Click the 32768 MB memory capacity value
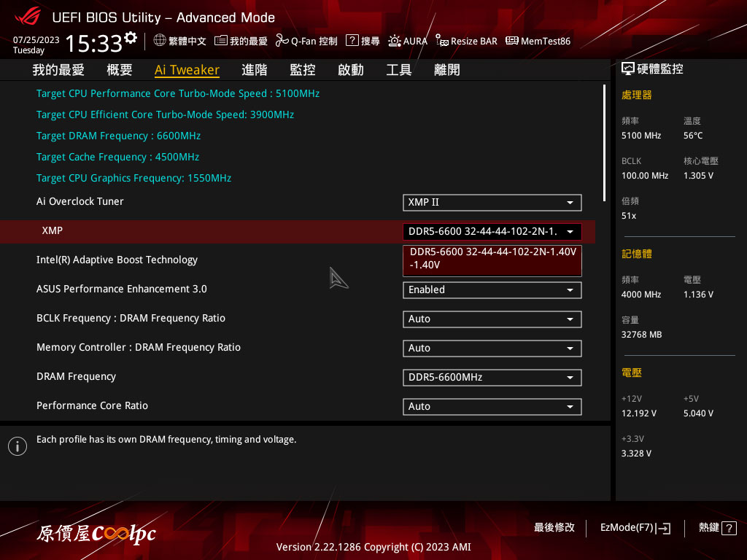This screenshot has width=747, height=560. pos(642,335)
